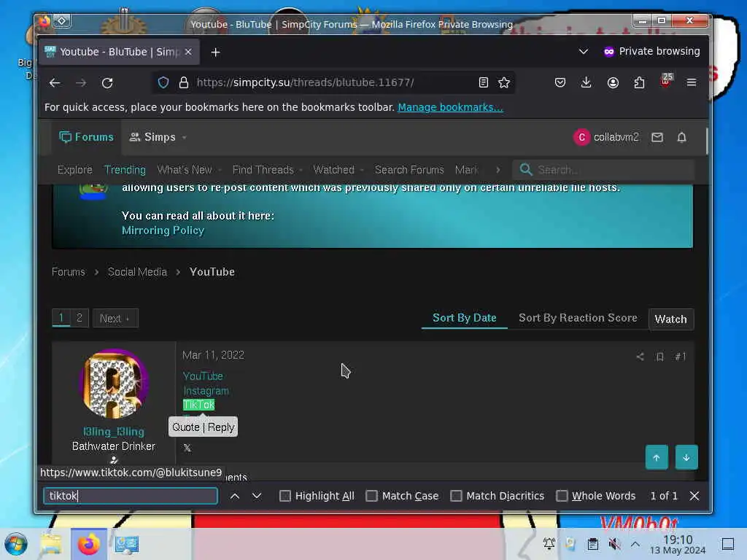
Task: Open a new browser tab
Action: 215,52
